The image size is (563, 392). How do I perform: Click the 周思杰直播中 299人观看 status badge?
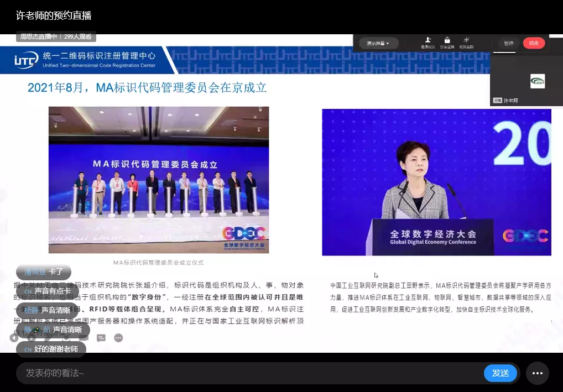(56, 36)
